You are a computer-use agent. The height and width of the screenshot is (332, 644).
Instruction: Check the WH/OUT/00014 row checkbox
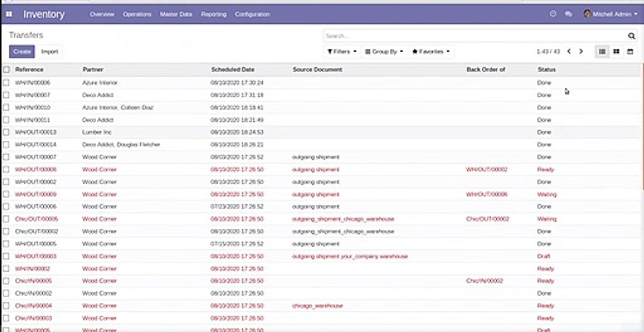point(6,145)
